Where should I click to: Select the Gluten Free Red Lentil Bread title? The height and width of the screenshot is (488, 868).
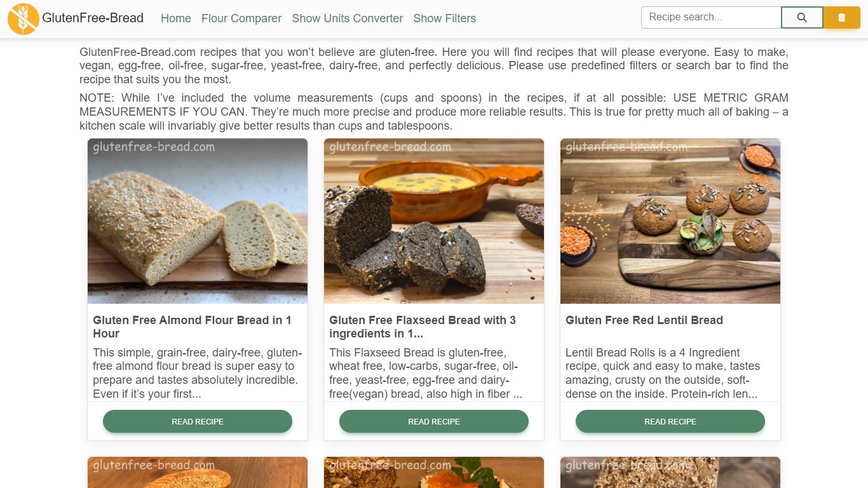[x=644, y=320]
